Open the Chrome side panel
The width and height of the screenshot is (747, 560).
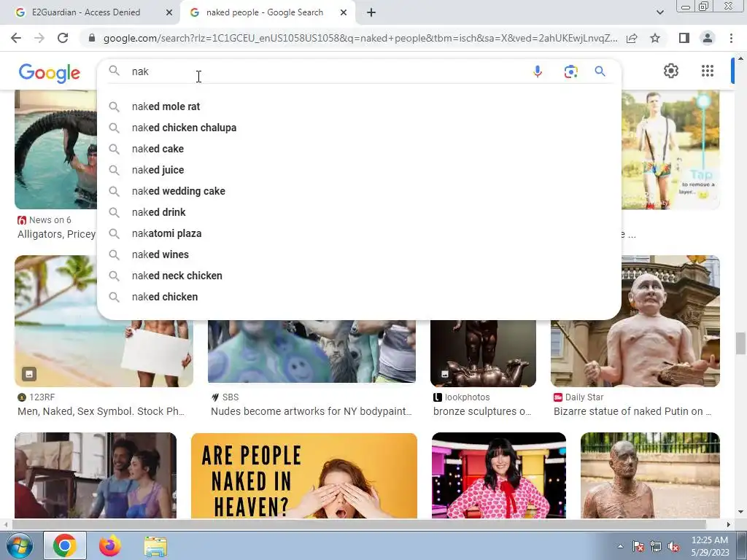pos(684,38)
